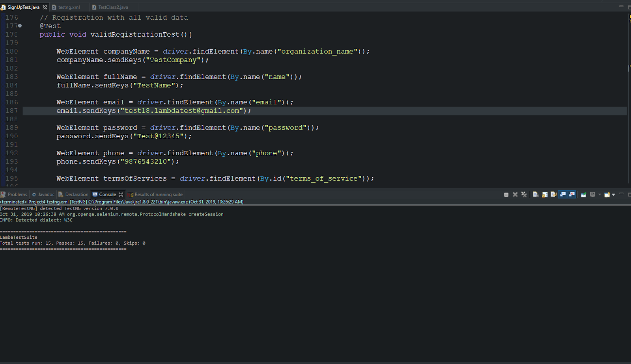Screen dimensions: 631x364
Task: Click the Display Selected Console monitor icon
Action: pos(592,195)
